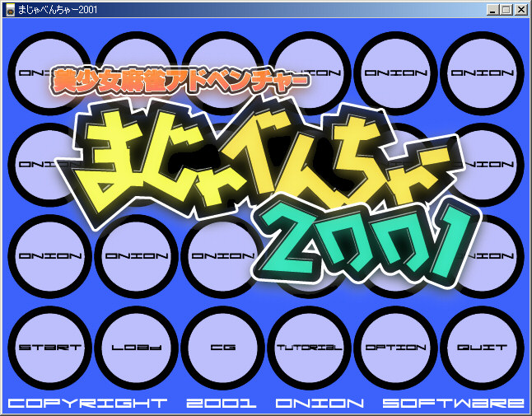
Task: Launch the TUTORIAL circle button
Action: pos(310,348)
